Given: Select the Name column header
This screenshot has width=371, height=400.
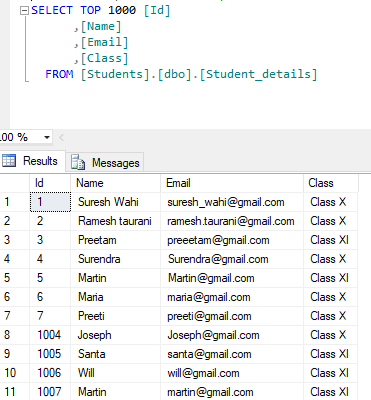Looking at the screenshot, I should click(x=115, y=183).
